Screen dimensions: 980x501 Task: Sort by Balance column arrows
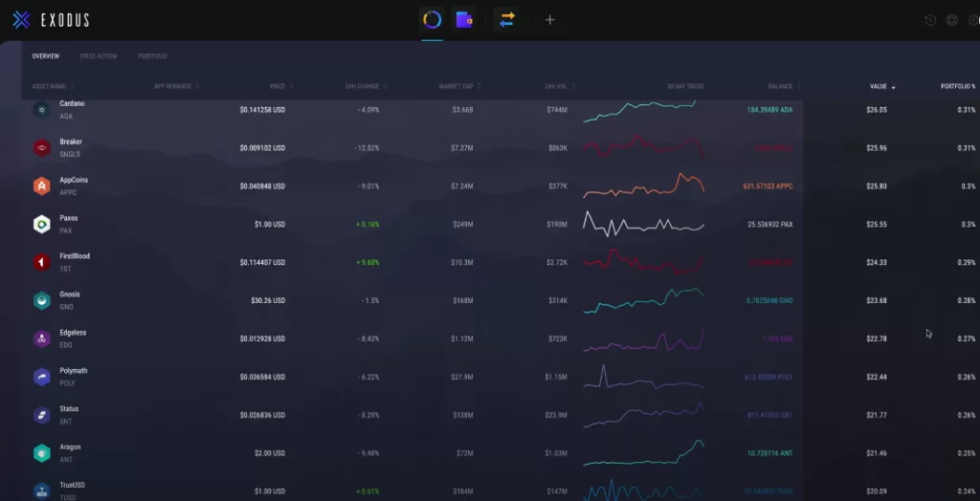click(x=799, y=86)
